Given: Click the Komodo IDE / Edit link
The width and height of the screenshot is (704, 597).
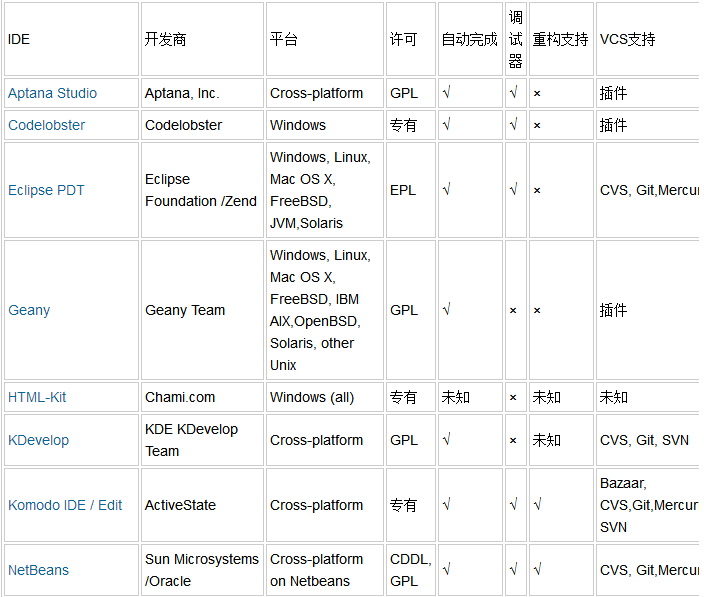Looking at the screenshot, I should pos(65,505).
